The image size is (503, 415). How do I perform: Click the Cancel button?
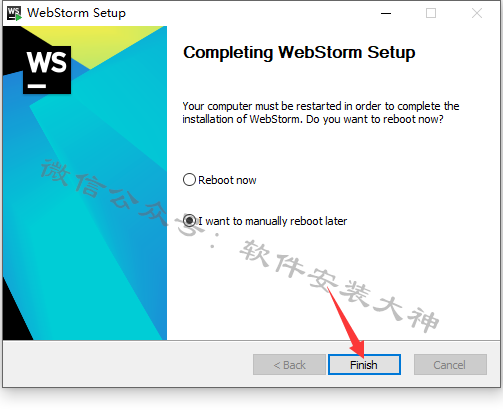point(450,365)
